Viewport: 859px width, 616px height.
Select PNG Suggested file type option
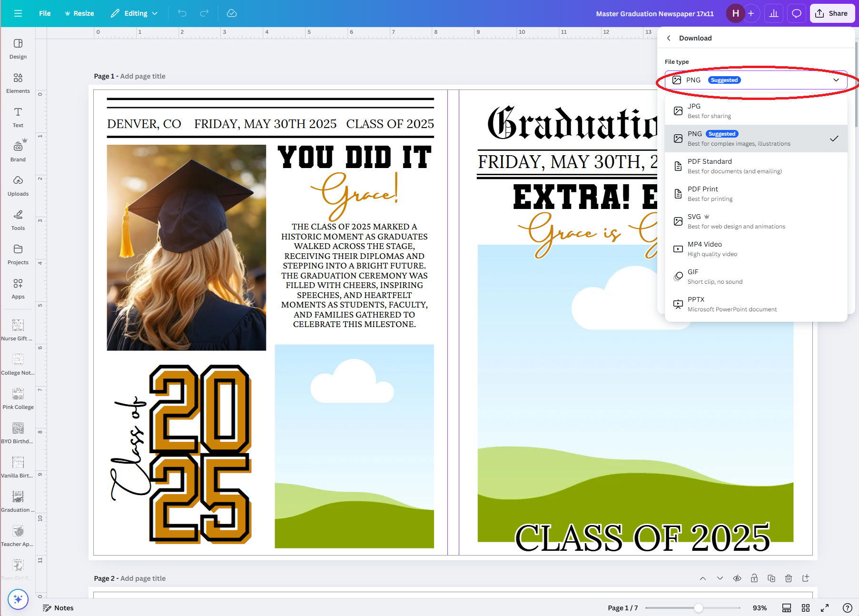pyautogui.click(x=756, y=139)
